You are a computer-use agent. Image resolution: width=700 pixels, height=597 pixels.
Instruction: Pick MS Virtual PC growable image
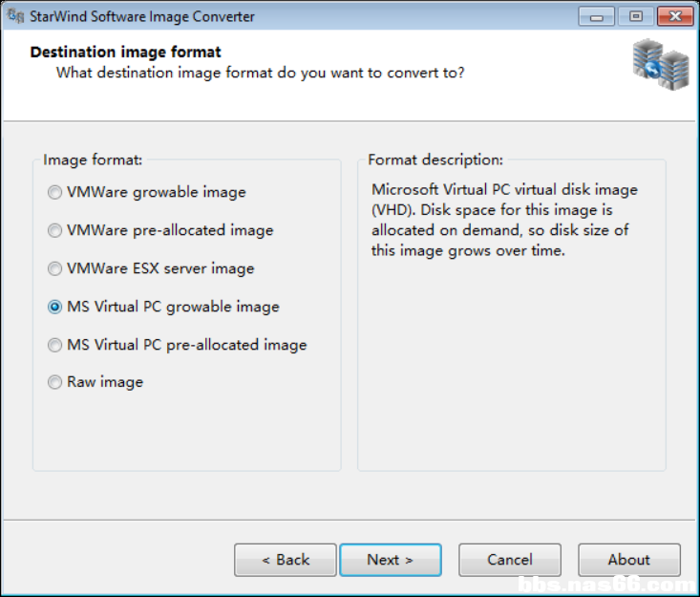[x=55, y=307]
